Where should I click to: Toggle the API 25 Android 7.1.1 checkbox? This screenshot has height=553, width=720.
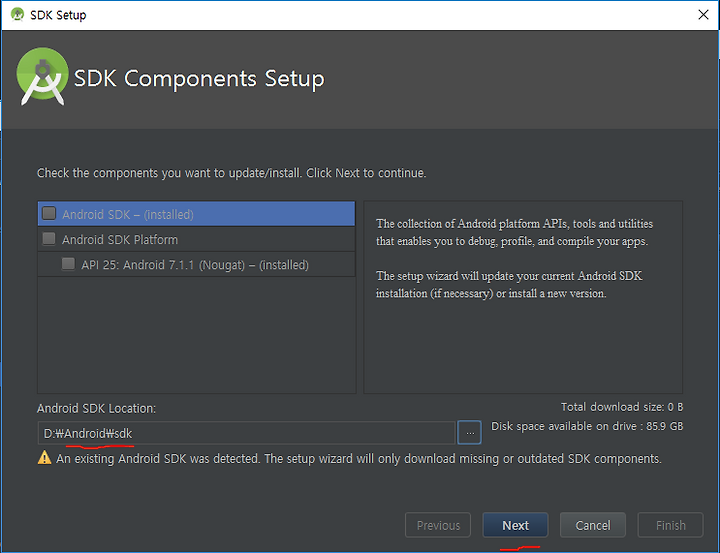(68, 264)
